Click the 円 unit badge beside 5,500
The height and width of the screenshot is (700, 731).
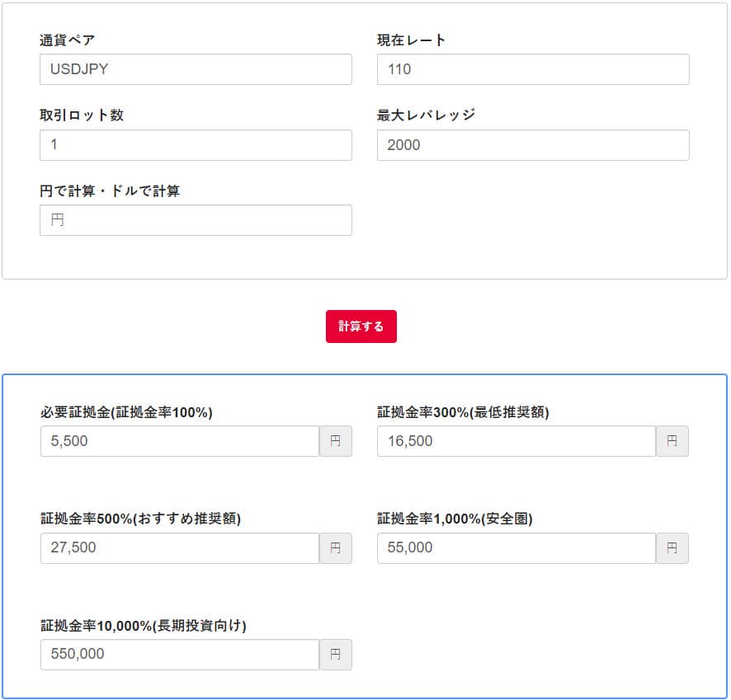pyautogui.click(x=336, y=441)
